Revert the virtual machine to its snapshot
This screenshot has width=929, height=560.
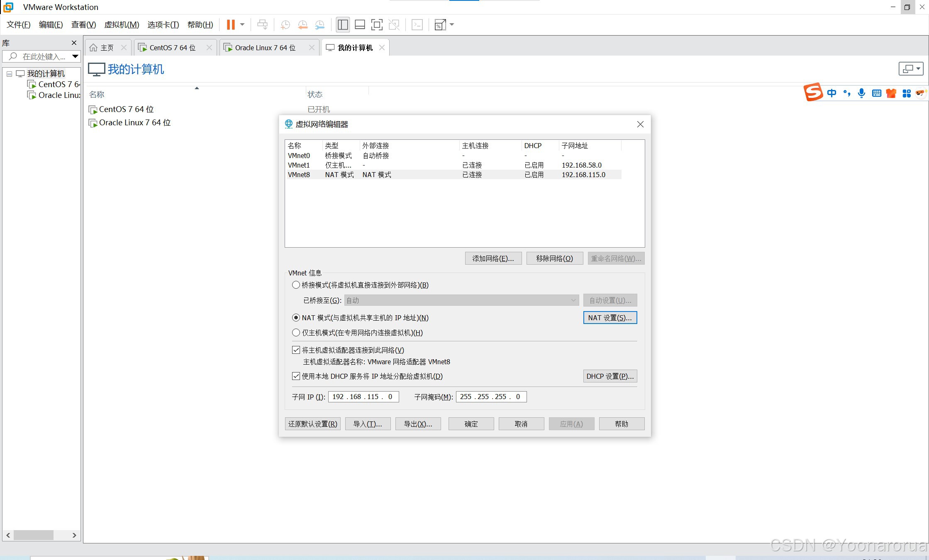click(x=302, y=24)
